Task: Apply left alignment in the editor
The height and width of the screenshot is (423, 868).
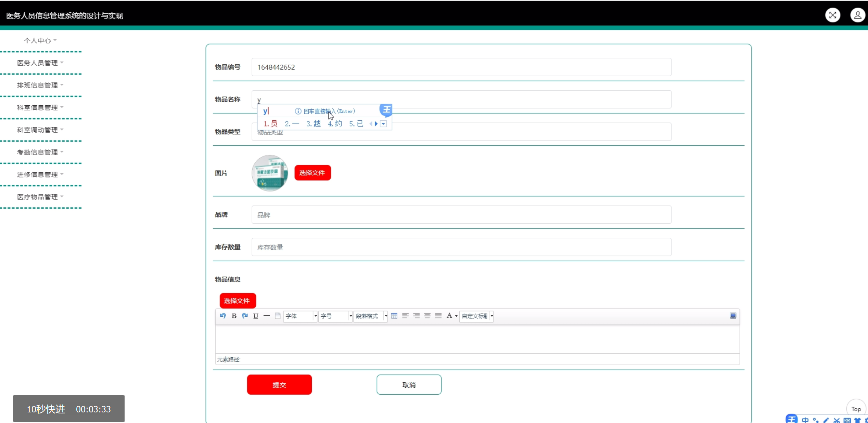Action: pos(405,316)
